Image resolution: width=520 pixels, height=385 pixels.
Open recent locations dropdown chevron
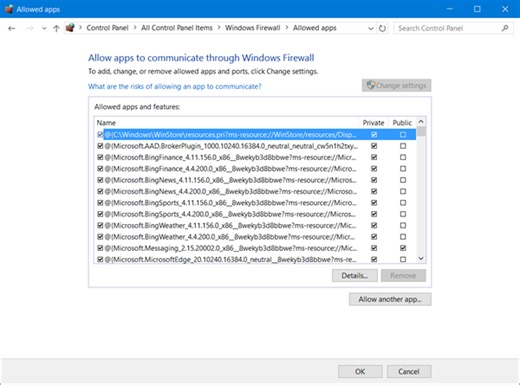click(x=44, y=29)
